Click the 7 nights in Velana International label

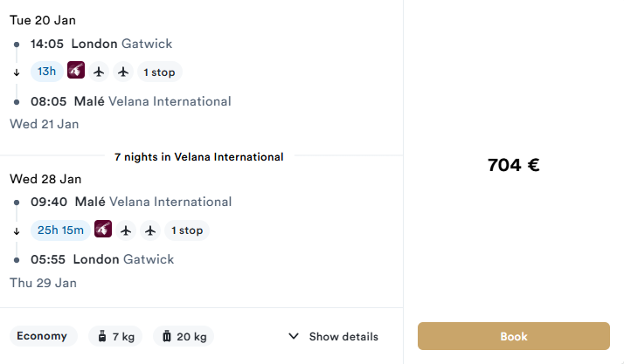click(x=198, y=157)
